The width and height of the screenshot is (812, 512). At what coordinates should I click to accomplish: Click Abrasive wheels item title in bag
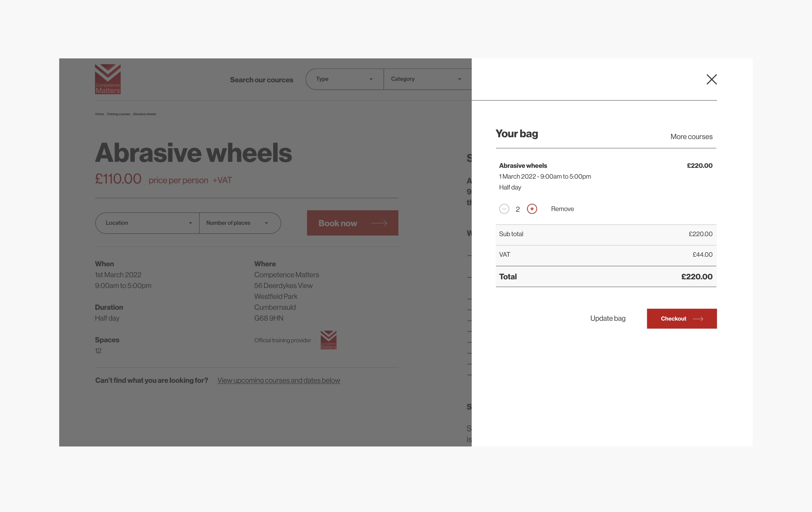pyautogui.click(x=523, y=166)
